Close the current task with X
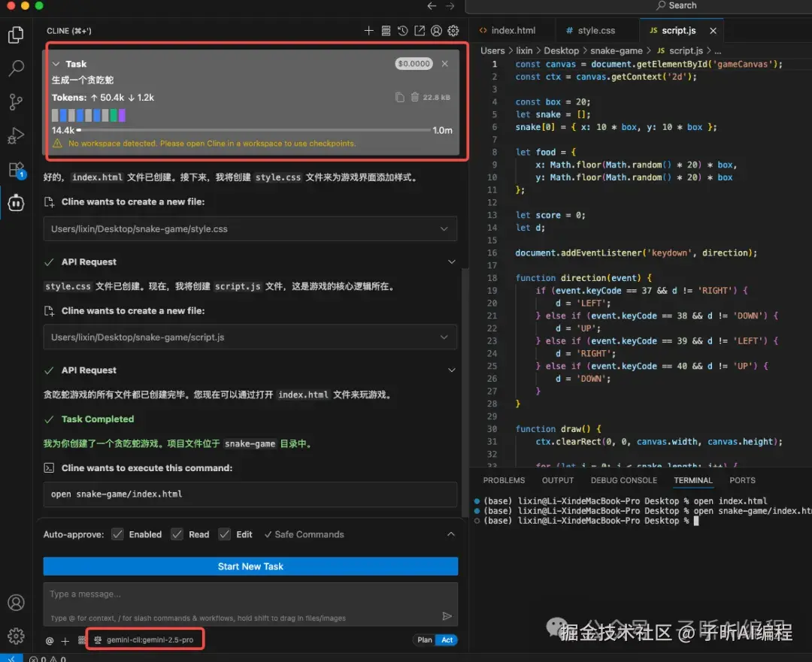812x662 pixels. pyautogui.click(x=445, y=64)
